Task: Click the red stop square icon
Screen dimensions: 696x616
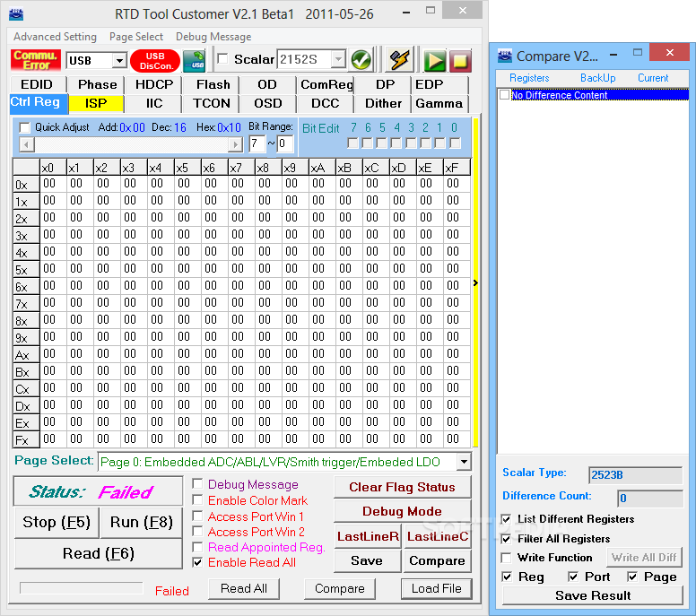Action: click(460, 61)
